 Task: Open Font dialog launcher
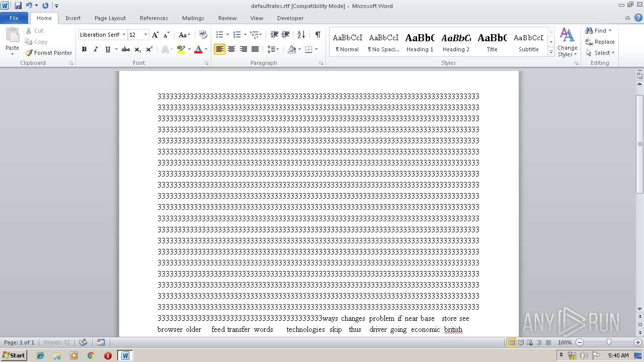pos(207,63)
